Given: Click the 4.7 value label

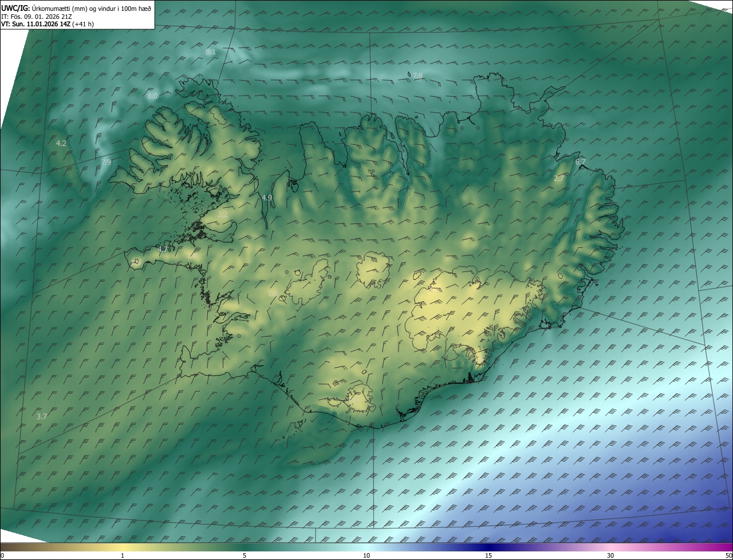Looking at the screenshot, I should click(x=163, y=249).
